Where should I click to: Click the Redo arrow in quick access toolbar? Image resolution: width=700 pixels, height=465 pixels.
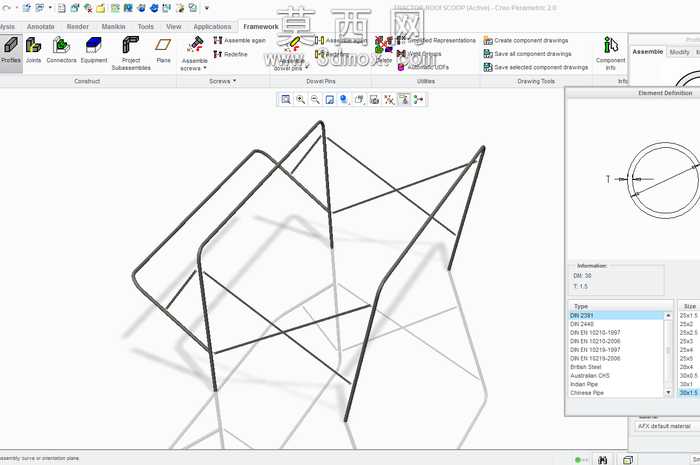click(x=6, y=8)
